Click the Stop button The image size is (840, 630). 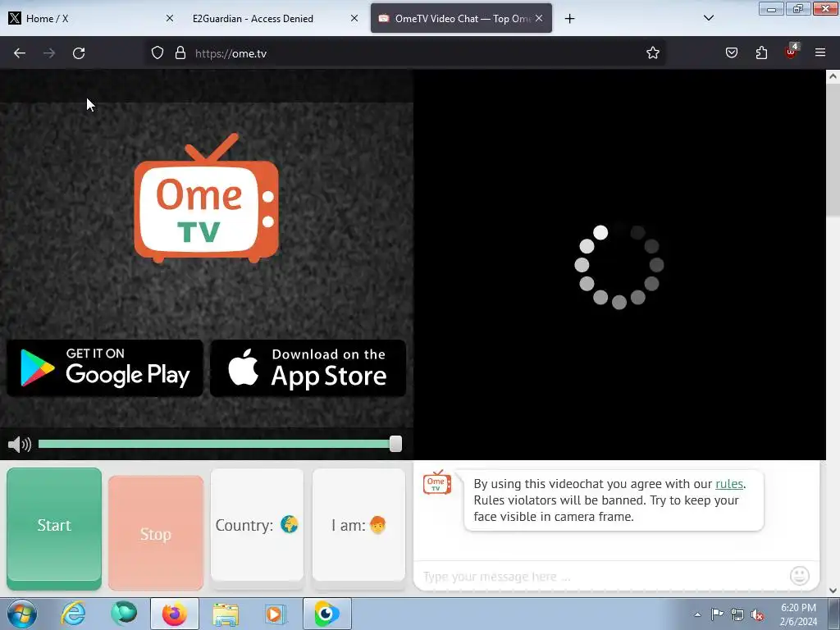[x=156, y=533]
